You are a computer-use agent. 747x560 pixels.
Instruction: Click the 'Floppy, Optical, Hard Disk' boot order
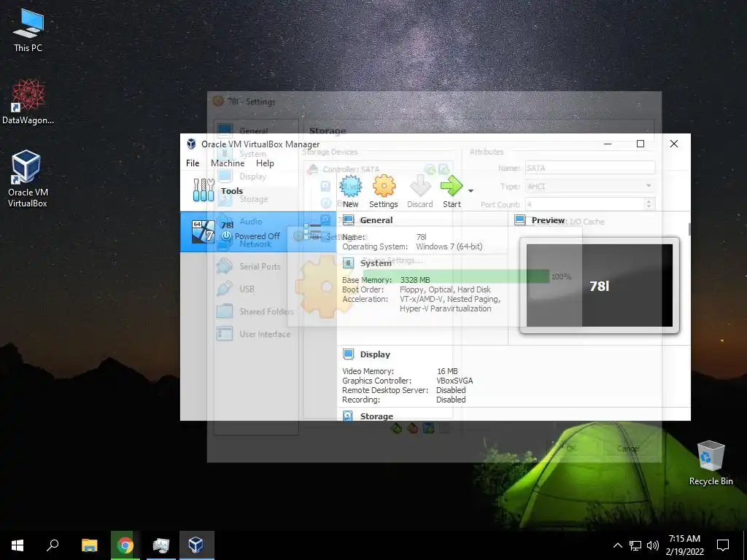click(x=445, y=289)
